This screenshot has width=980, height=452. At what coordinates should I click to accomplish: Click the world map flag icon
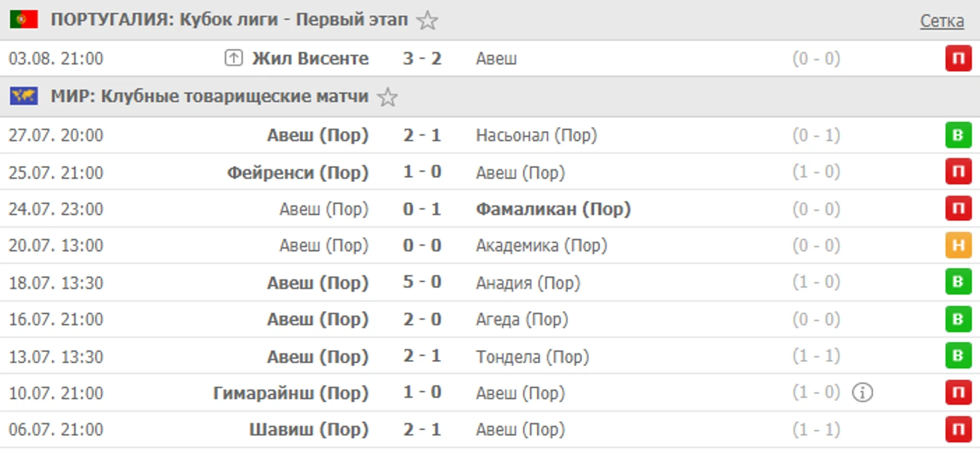tap(23, 96)
